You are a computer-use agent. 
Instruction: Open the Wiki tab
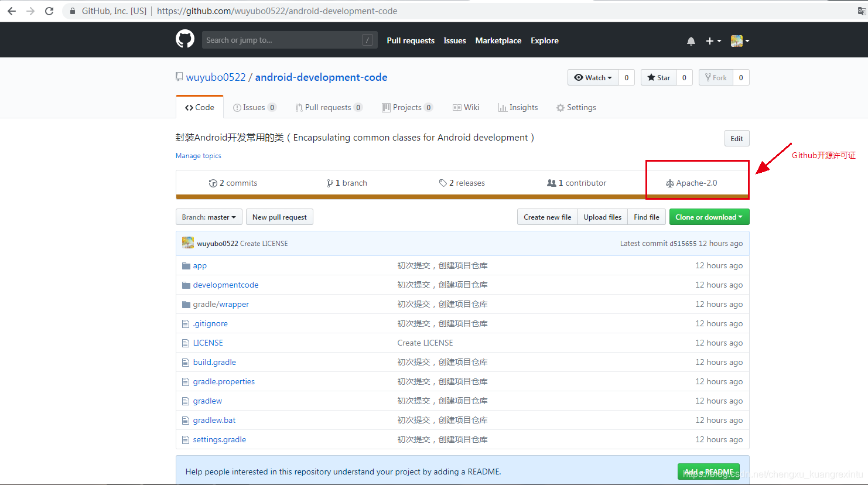point(466,107)
